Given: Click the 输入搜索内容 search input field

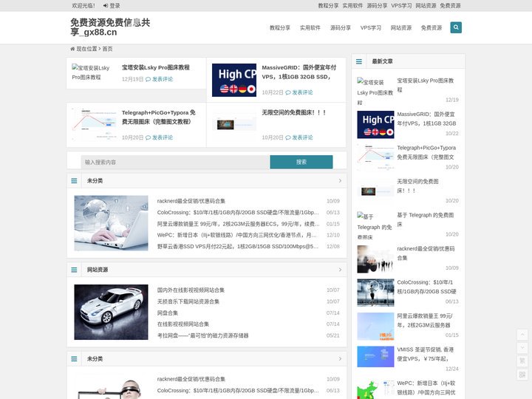Looking at the screenshot, I should [x=175, y=162].
